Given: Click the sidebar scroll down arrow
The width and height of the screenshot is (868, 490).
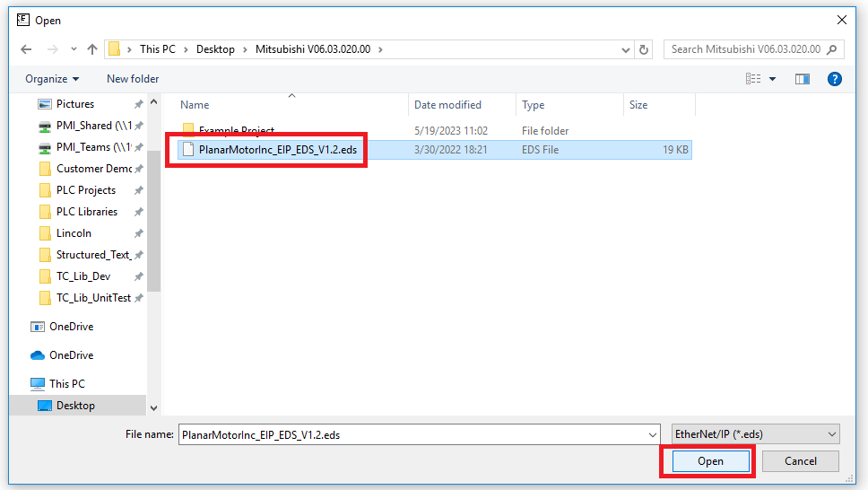Looking at the screenshot, I should [153, 408].
